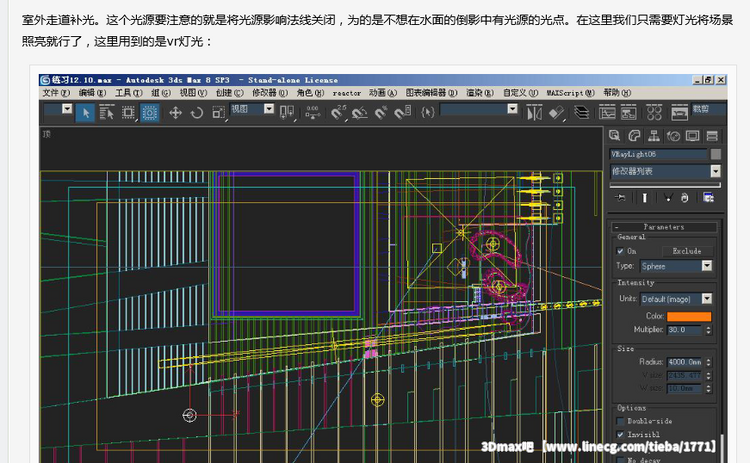Open the 修改器(O) Modifiers menu

[x=270, y=93]
